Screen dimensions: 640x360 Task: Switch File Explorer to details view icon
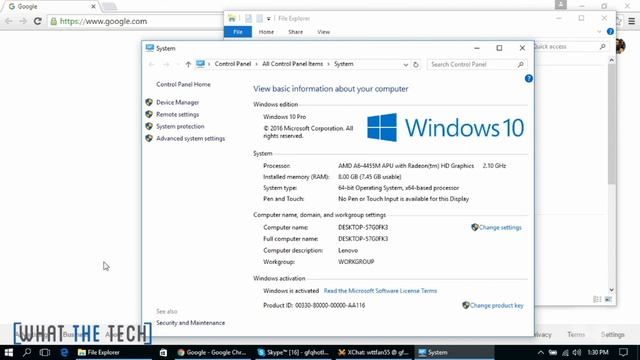(597, 299)
